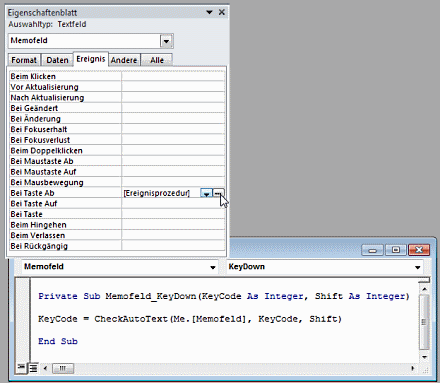
Task: Minimize the code window
Action: 373,250
